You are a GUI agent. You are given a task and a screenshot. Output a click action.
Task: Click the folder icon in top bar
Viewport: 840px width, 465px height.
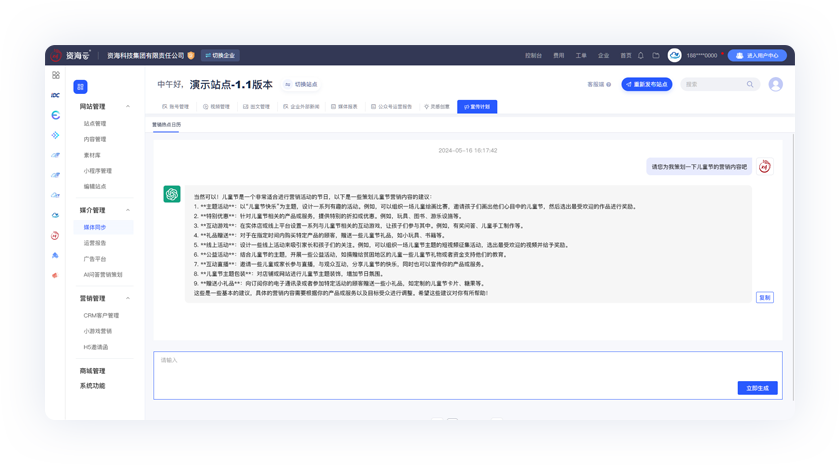(x=656, y=56)
